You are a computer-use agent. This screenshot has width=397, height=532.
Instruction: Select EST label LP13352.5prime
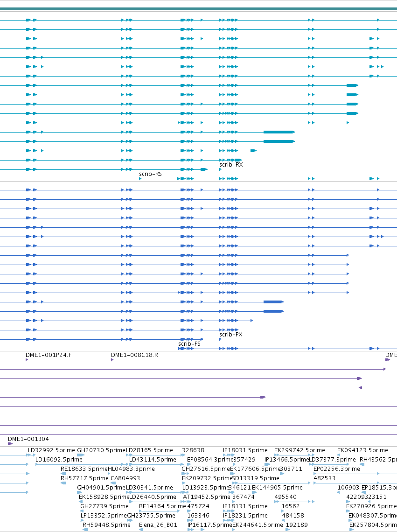click(x=104, y=515)
